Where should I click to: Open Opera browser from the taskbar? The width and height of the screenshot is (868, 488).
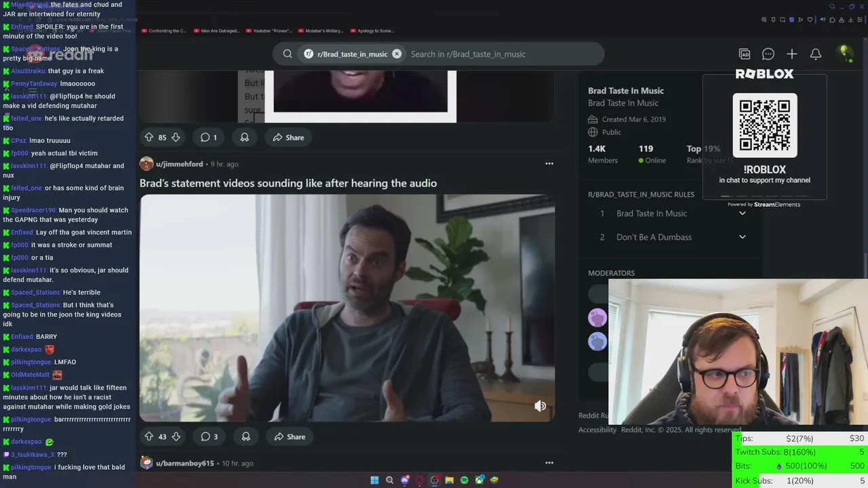coord(420,480)
